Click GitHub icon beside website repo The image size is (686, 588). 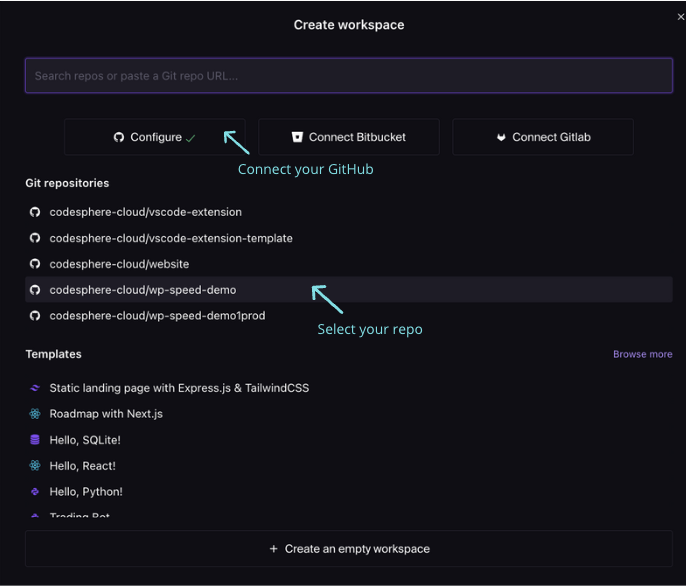35,264
